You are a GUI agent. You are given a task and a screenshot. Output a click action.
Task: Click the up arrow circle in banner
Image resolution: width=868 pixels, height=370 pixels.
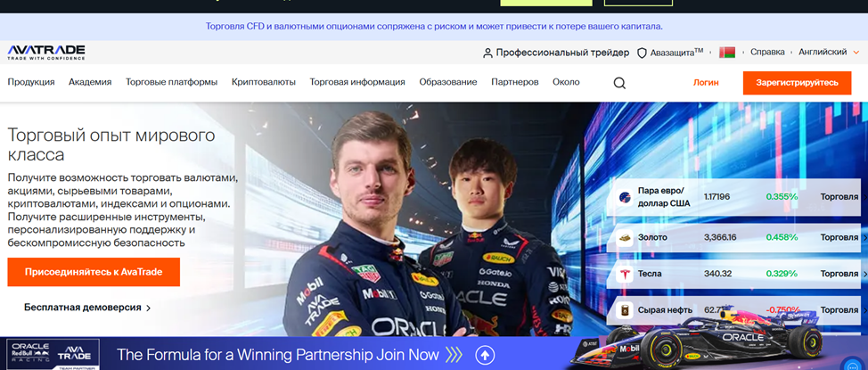point(485,355)
